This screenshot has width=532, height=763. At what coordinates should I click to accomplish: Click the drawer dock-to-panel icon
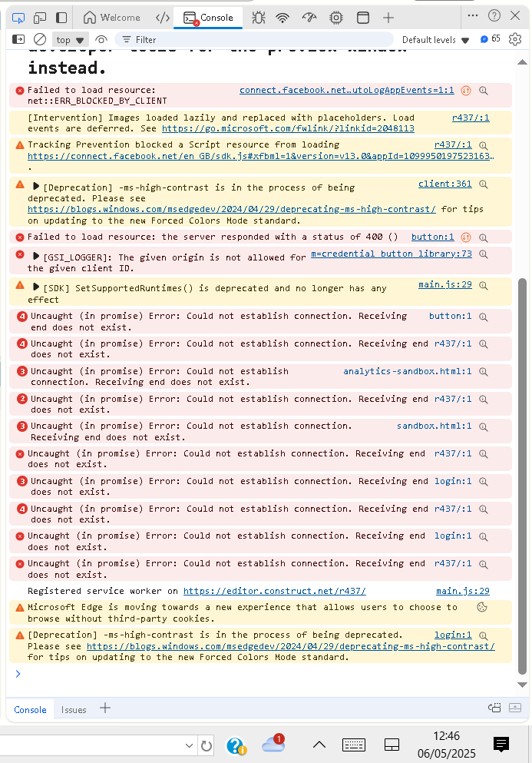tap(494, 708)
